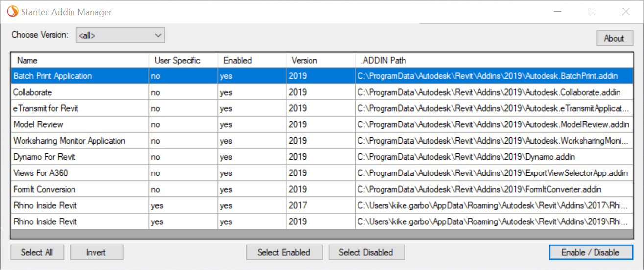
Task: Click the About button
Action: point(614,38)
